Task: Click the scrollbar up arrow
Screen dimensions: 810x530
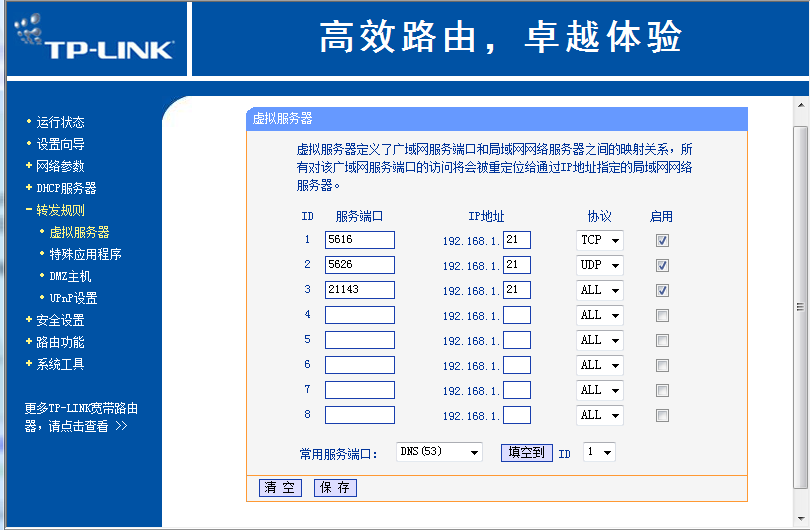Action: (x=801, y=105)
